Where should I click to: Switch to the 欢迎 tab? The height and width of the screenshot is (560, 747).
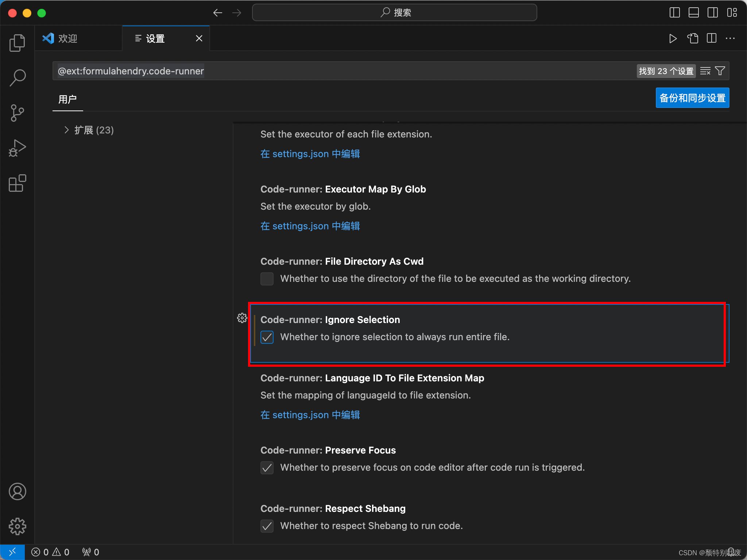(x=78, y=38)
